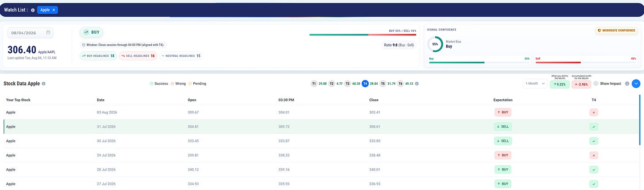Click SELL expectation for 30 Jul 2026

pyautogui.click(x=503, y=141)
